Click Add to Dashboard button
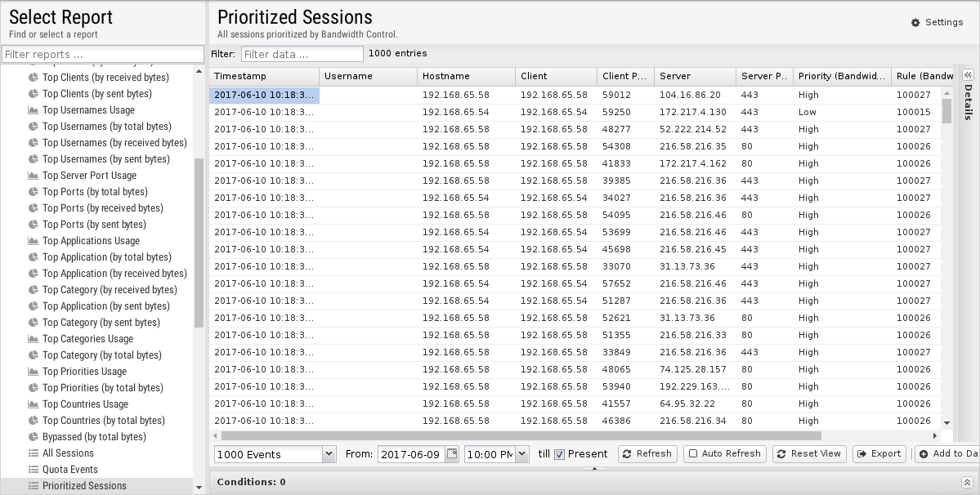980x495 pixels. tap(947, 454)
